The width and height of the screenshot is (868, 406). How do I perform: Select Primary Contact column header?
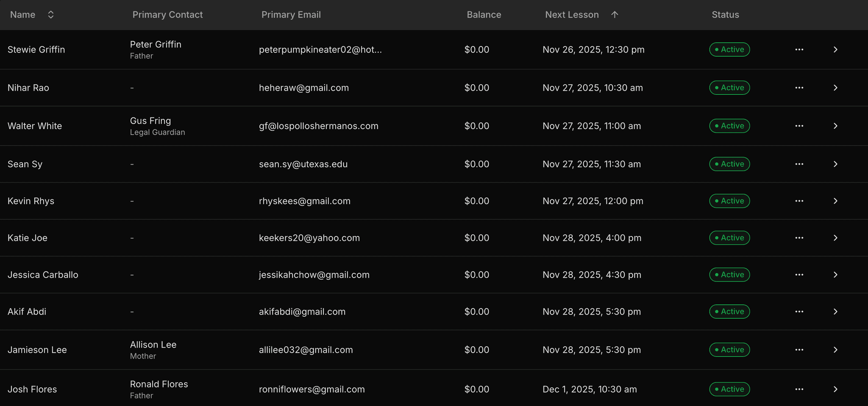[x=167, y=15]
